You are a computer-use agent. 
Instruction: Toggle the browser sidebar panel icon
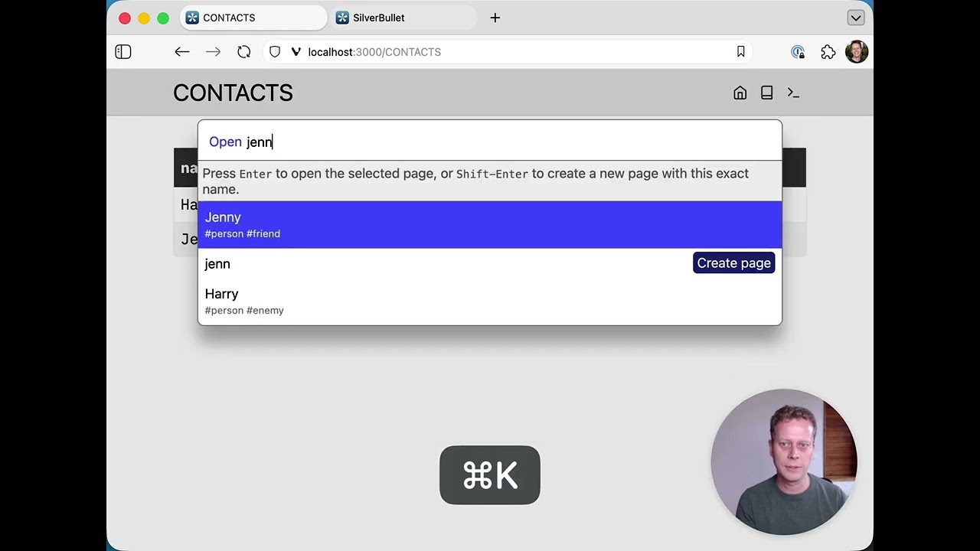coord(123,52)
